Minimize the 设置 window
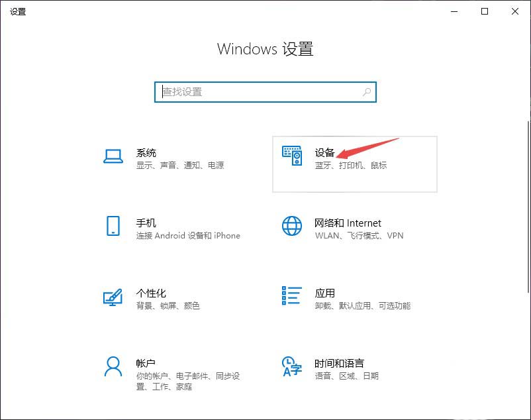Viewport: 531px width, 420px height. tap(454, 11)
